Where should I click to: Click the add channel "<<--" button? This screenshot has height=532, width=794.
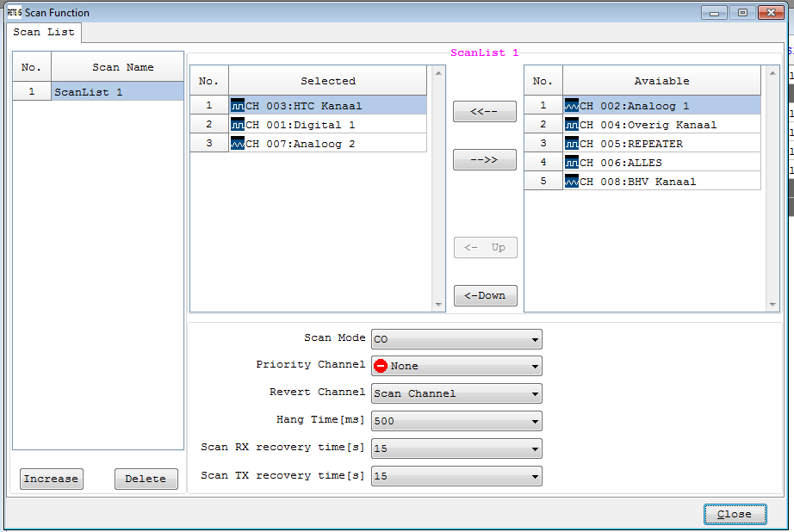coord(485,112)
